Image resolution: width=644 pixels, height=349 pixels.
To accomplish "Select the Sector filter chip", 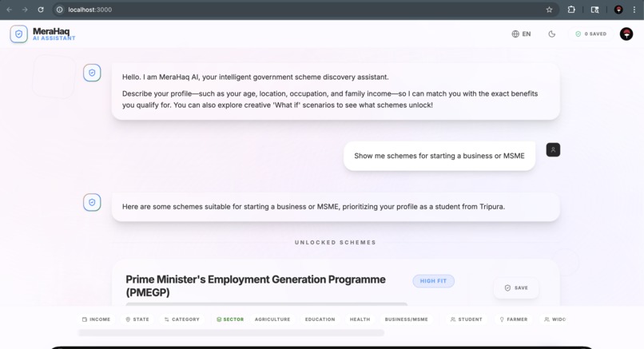I will click(x=230, y=319).
